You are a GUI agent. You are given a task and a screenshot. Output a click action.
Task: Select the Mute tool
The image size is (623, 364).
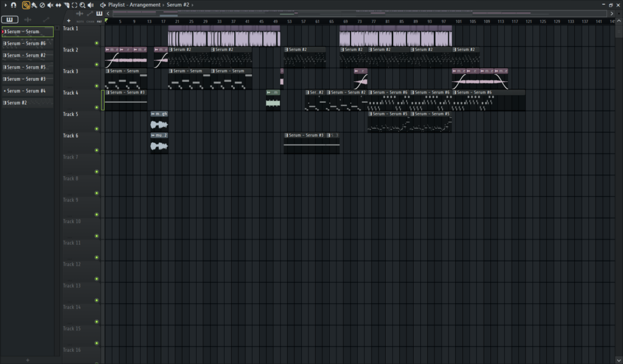[50, 5]
